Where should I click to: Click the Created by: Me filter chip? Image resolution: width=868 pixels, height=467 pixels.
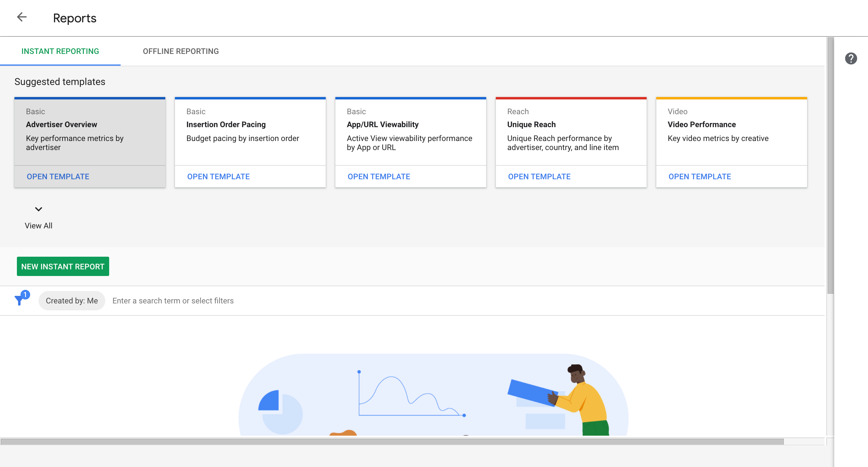(72, 301)
